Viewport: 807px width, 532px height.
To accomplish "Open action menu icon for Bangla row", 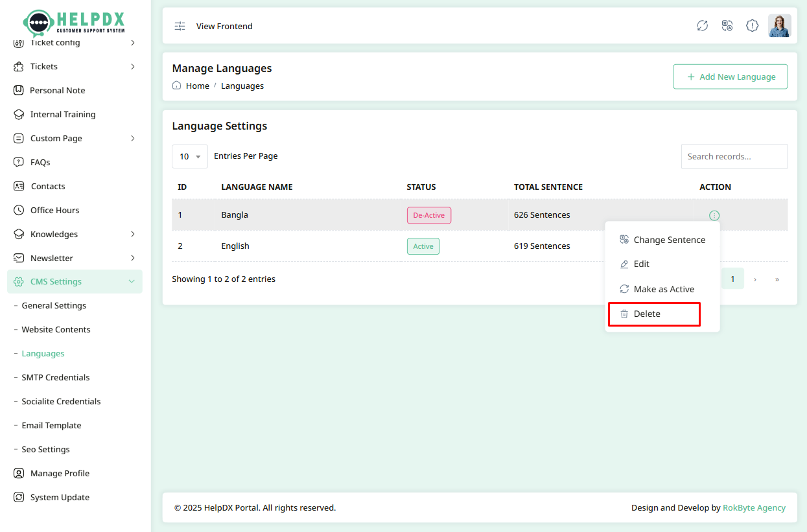I will click(714, 215).
